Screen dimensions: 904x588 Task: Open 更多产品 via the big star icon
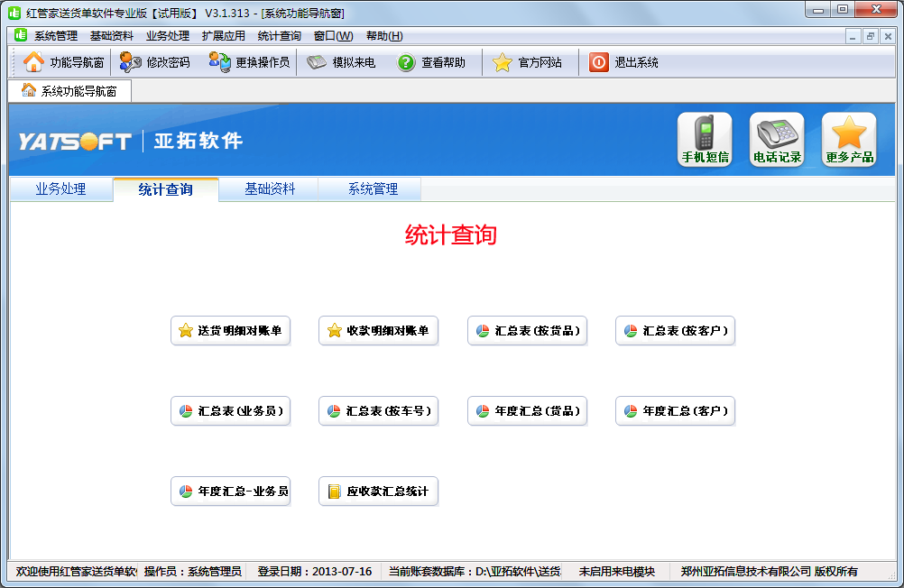tap(848, 139)
